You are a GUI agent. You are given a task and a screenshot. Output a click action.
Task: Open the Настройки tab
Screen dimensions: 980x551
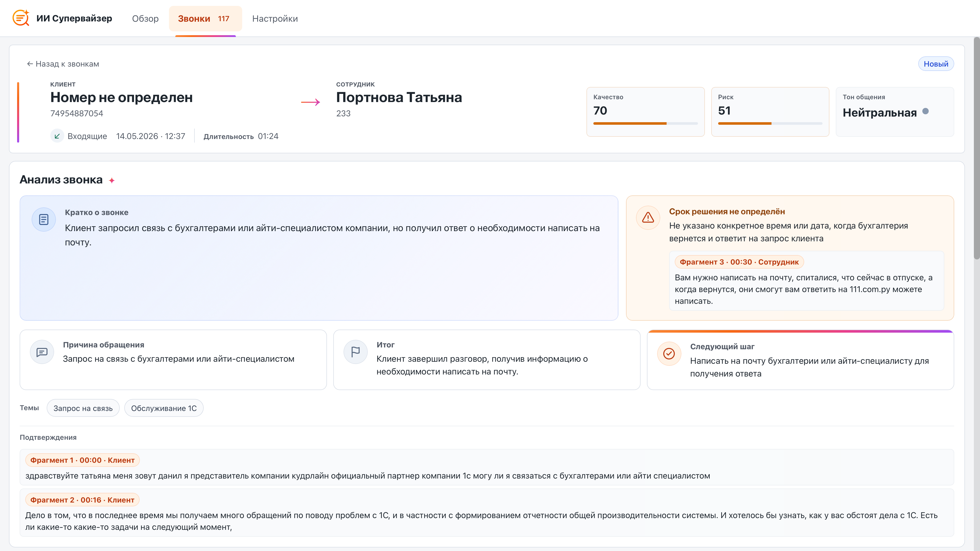275,18
